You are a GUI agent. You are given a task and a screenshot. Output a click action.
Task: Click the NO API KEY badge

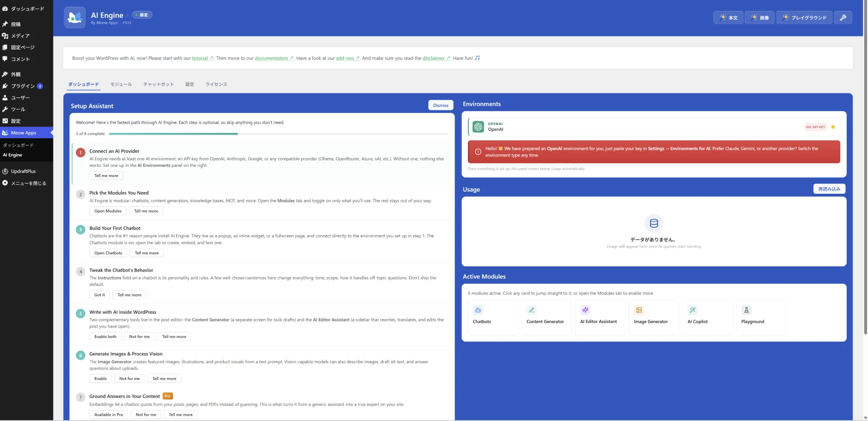click(815, 127)
